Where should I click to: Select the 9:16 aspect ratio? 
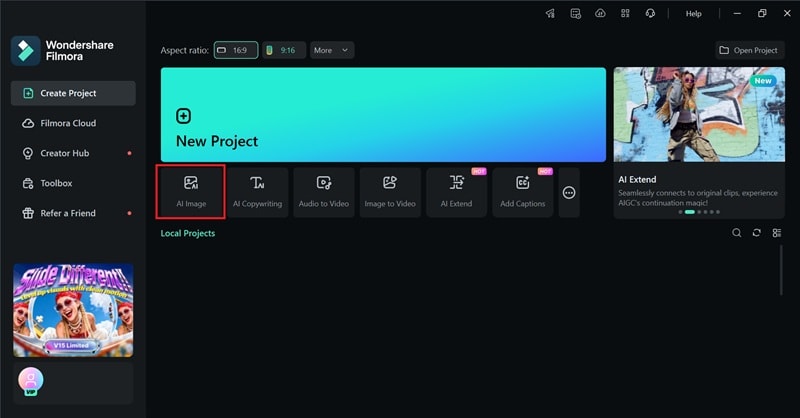(x=284, y=50)
